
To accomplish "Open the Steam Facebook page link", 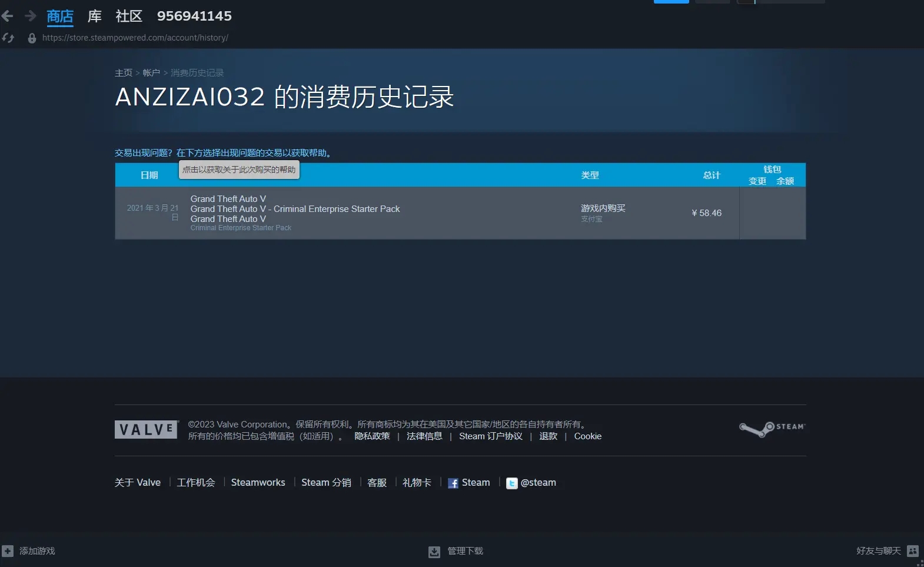I will coord(476,483).
